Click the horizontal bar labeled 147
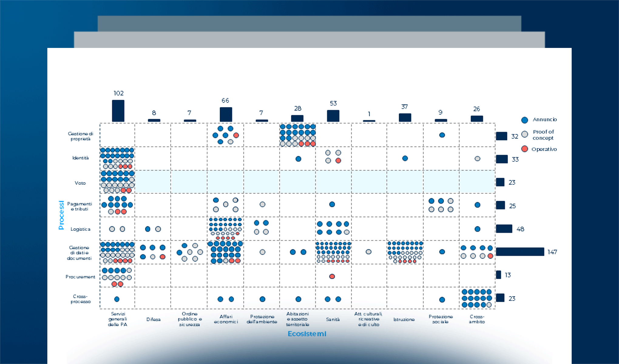Viewport: 619px width, 364px height. click(x=520, y=252)
